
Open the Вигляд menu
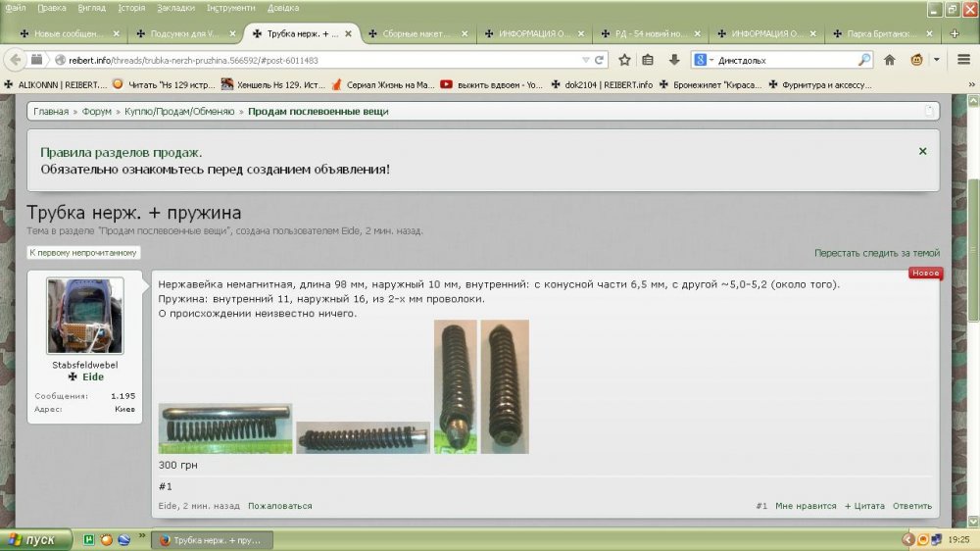92,8
